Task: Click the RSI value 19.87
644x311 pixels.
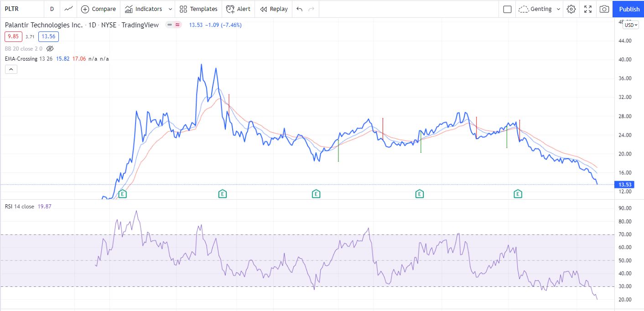Action: [44, 207]
